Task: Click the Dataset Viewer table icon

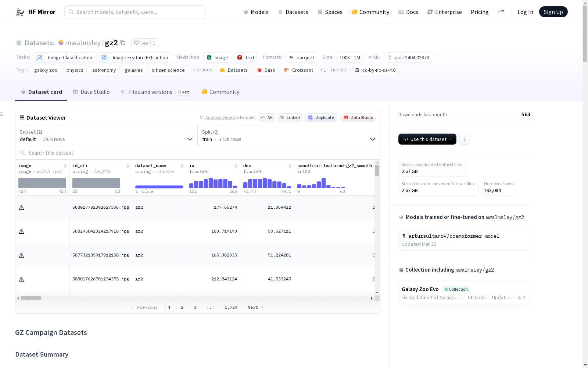Action: [22, 117]
